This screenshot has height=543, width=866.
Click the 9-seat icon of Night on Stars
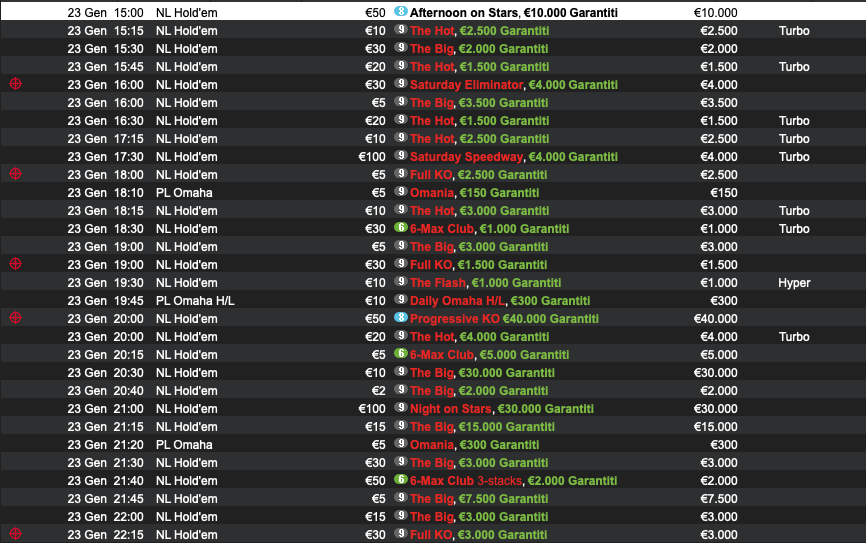tap(400, 407)
